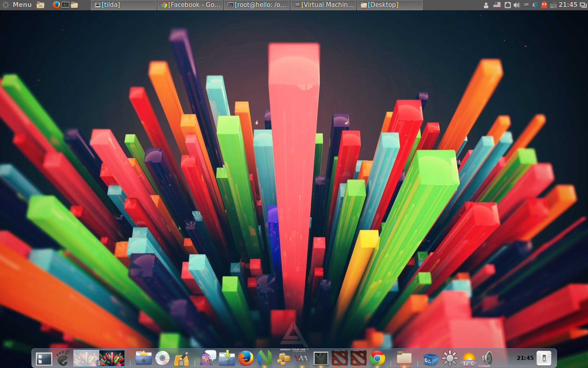The height and width of the screenshot is (368, 588).
Task: Click the US flag keyboard layout indicator
Action: (x=497, y=5)
